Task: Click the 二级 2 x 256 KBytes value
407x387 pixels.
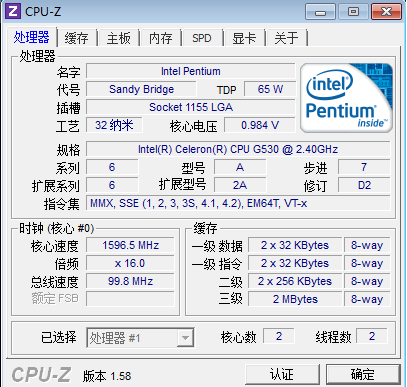Action: click(295, 281)
